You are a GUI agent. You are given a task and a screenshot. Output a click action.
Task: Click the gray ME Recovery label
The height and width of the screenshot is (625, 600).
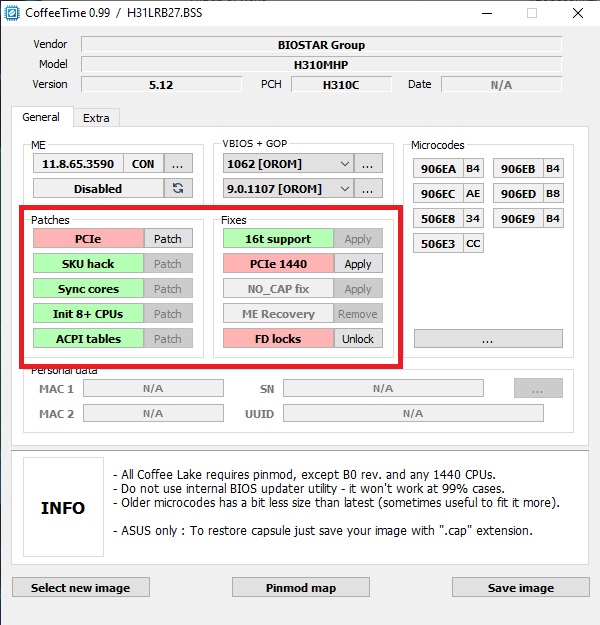(x=278, y=314)
